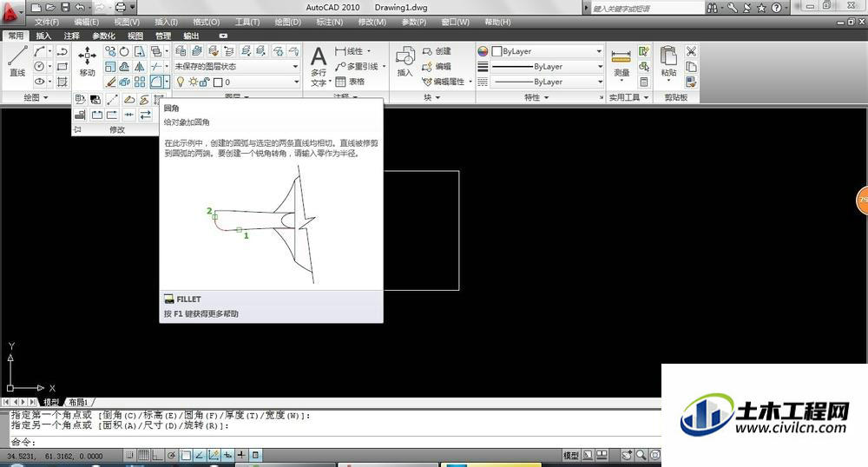Screen dimensions: 868x467
Task: Toggle Dynamic UCS in status bar
Action: pyautogui.click(x=214, y=456)
